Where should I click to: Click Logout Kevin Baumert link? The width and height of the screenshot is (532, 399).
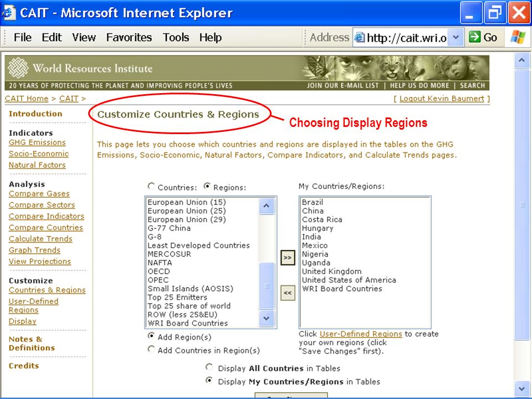click(x=442, y=99)
